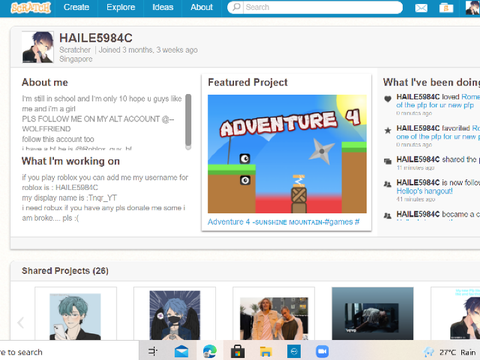
Task: Open Microsoft Edge in the taskbar
Action: point(210,351)
